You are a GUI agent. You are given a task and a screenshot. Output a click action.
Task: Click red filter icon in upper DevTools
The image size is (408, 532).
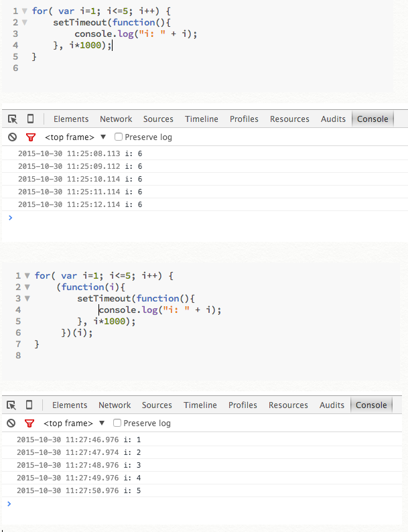pyautogui.click(x=31, y=137)
